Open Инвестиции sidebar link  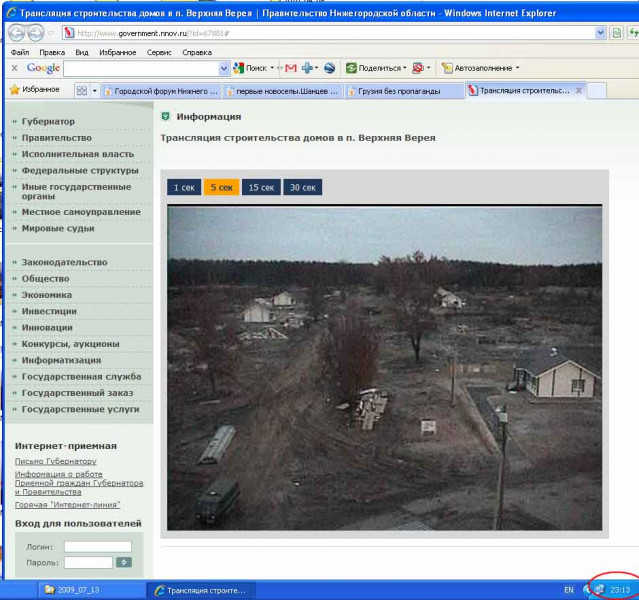[49, 311]
